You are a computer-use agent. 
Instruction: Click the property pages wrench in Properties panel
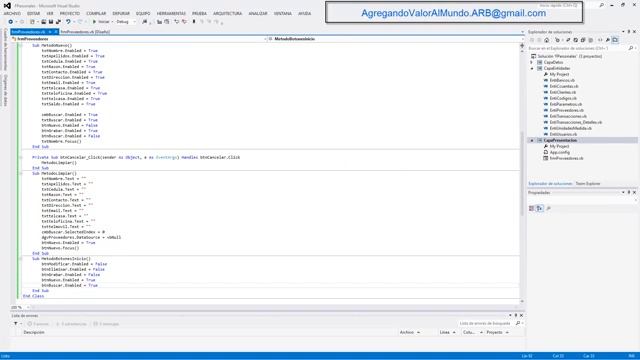(x=549, y=209)
